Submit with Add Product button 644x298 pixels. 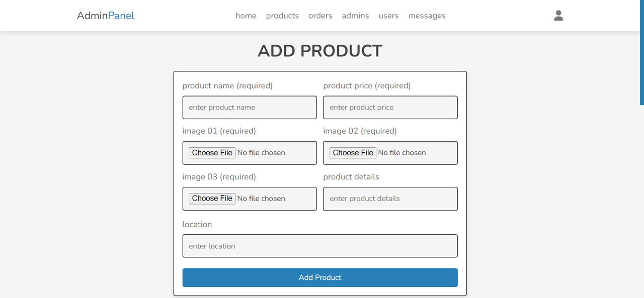click(320, 277)
